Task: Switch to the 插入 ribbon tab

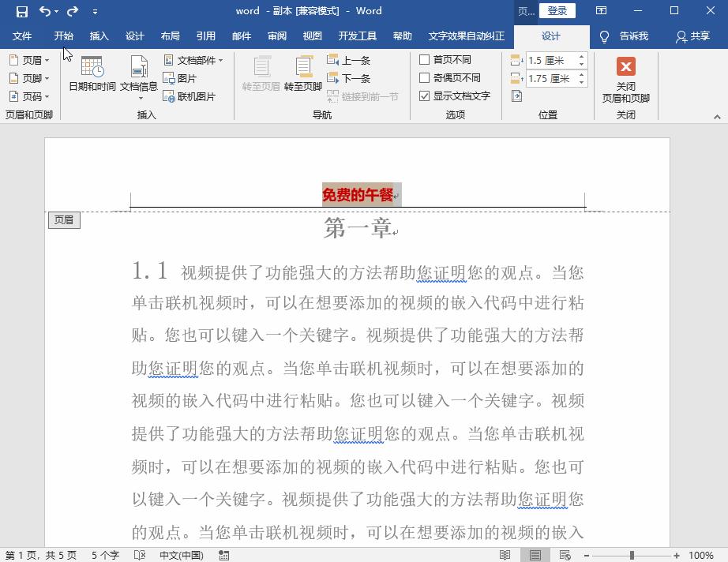Action: pyautogui.click(x=99, y=36)
